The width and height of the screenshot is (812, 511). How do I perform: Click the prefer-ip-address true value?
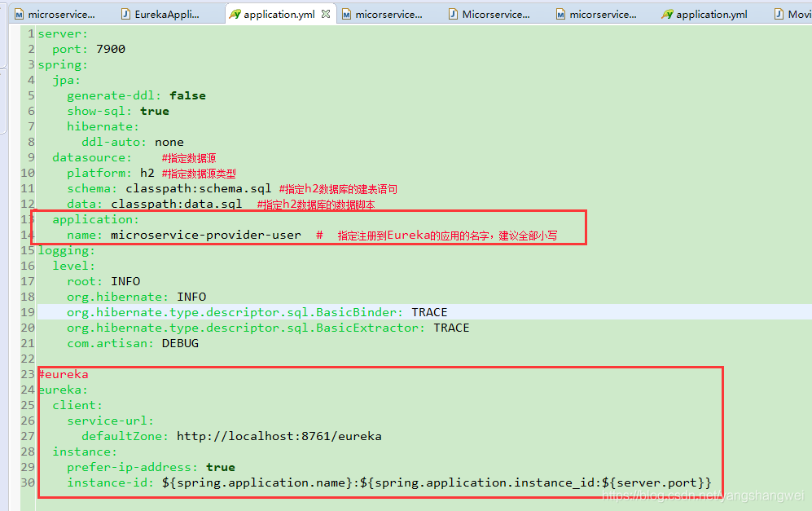[x=221, y=467]
